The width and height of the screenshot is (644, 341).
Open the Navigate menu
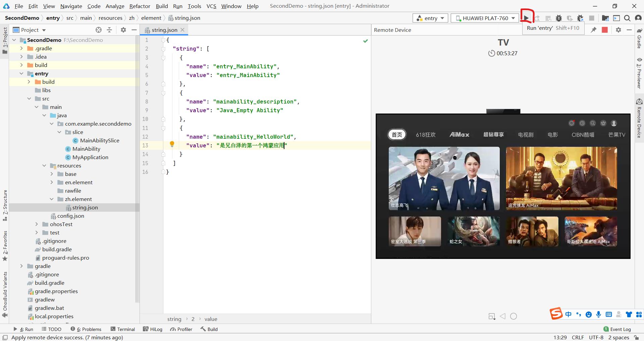point(71,6)
